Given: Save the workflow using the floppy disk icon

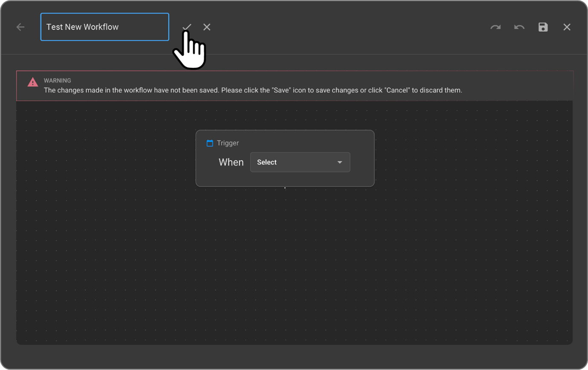Looking at the screenshot, I should click(x=543, y=27).
